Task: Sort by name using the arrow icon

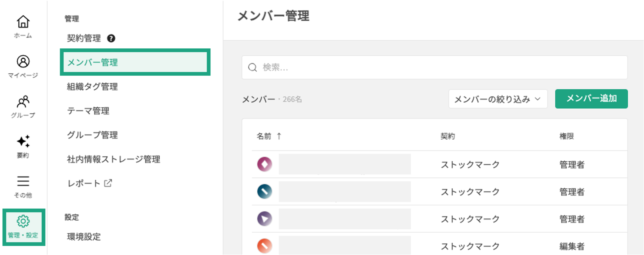Action: pyautogui.click(x=279, y=136)
